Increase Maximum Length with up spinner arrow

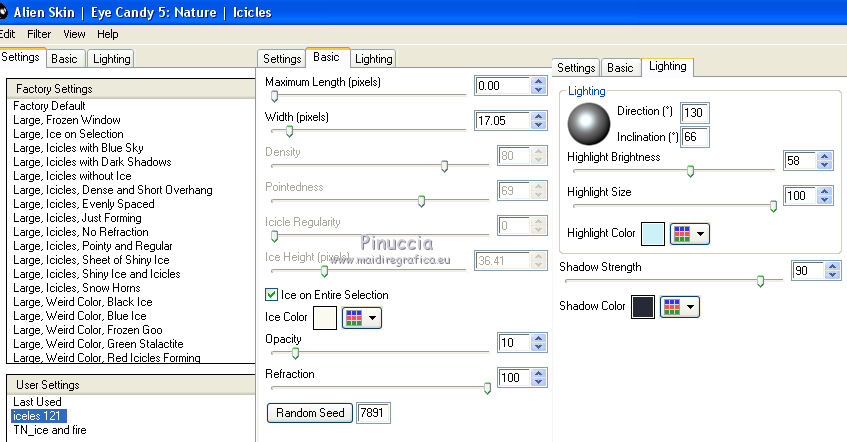[538, 81]
